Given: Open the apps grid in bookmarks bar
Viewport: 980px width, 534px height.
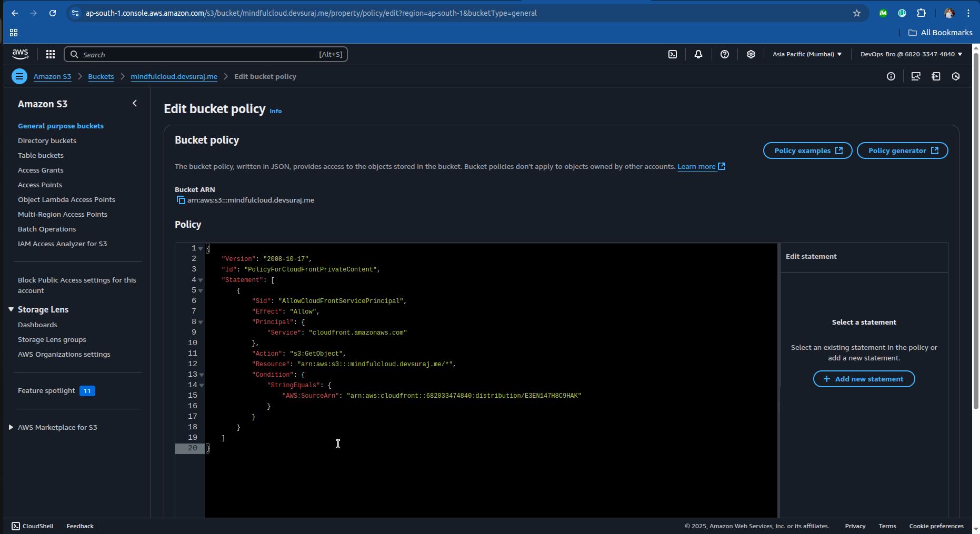Looking at the screenshot, I should 14,33.
